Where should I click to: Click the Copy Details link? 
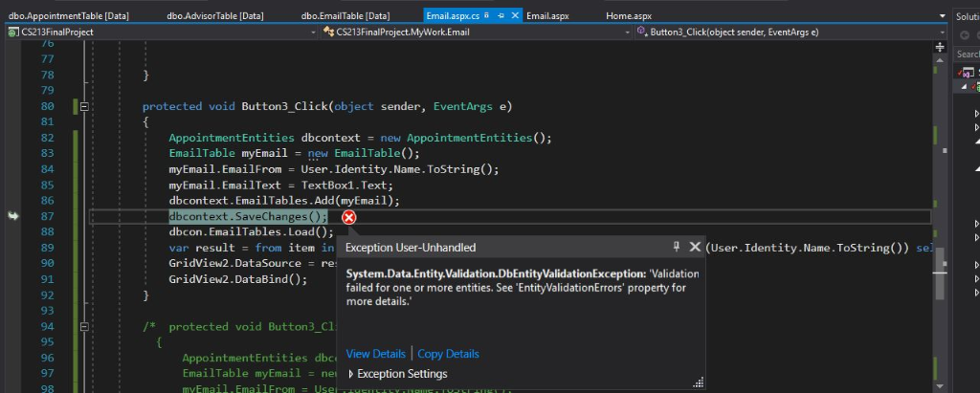(448, 354)
